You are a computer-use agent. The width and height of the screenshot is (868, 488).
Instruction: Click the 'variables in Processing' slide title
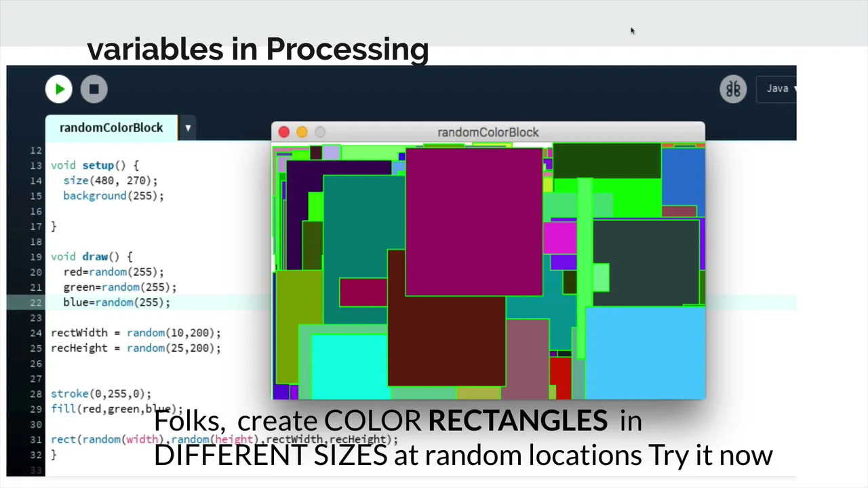click(258, 49)
